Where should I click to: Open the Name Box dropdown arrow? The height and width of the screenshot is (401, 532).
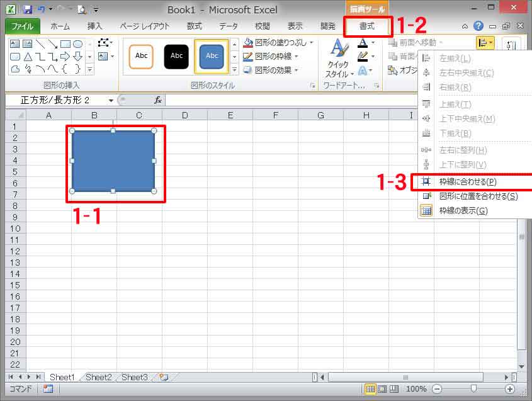111,100
